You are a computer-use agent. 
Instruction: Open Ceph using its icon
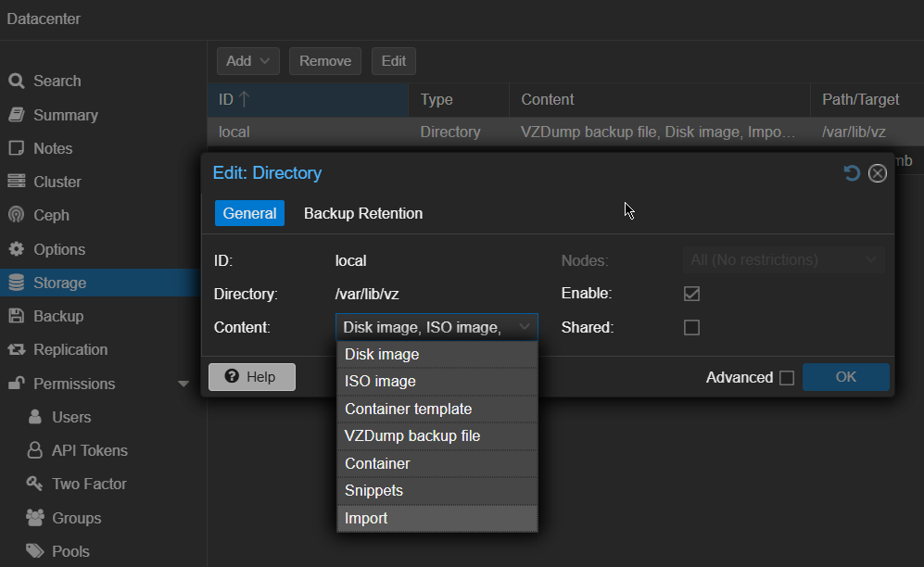16,215
